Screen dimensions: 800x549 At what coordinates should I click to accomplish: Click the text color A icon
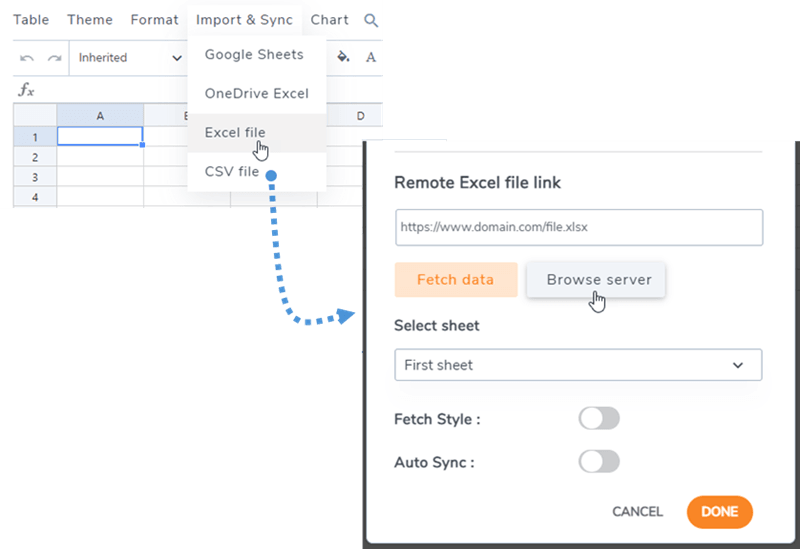pyautogui.click(x=371, y=57)
